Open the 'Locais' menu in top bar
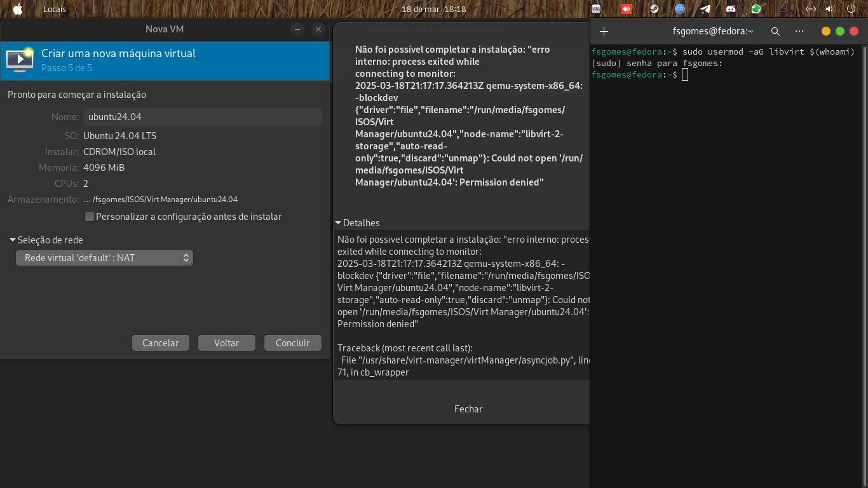 [54, 9]
